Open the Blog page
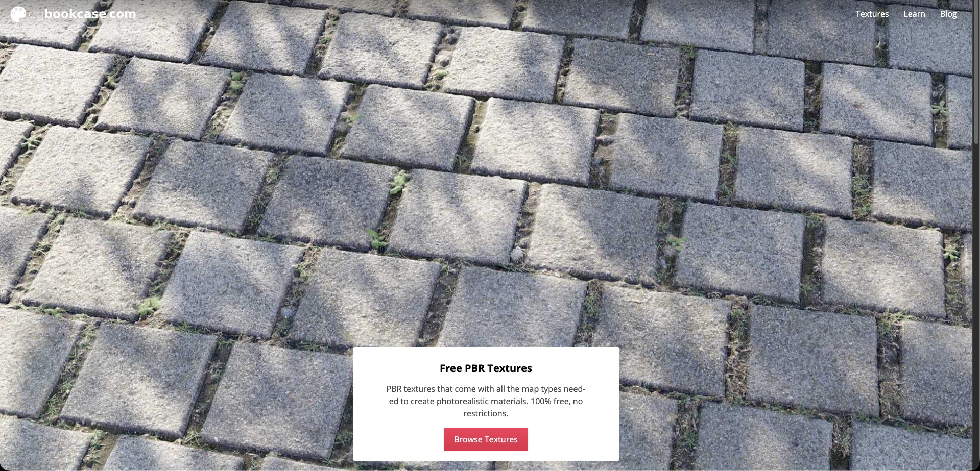980x471 pixels. tap(948, 14)
